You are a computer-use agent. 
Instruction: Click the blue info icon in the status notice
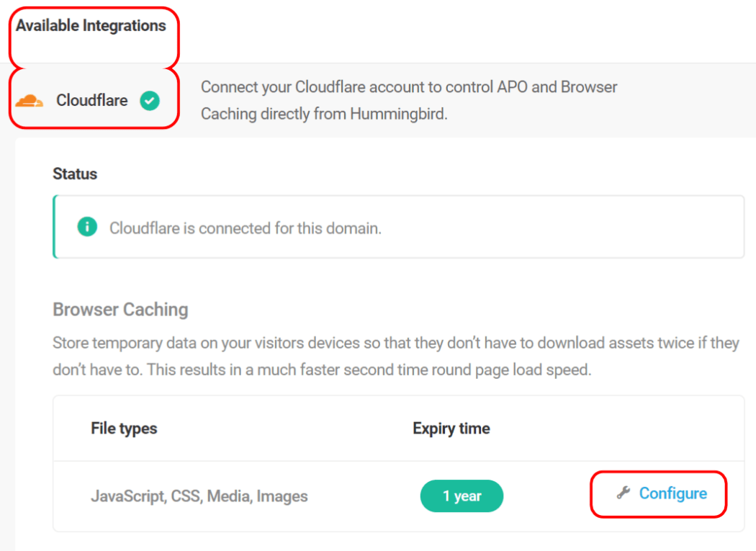[86, 226]
